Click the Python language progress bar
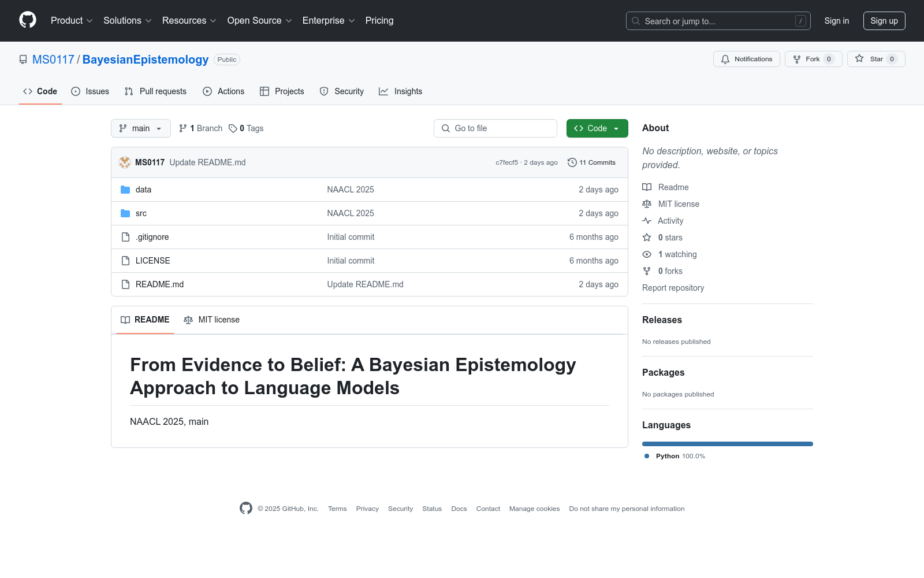 coord(728,444)
